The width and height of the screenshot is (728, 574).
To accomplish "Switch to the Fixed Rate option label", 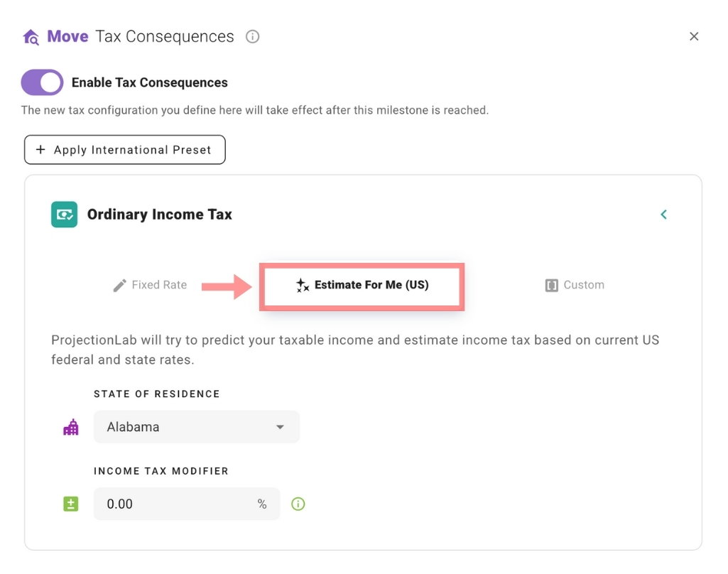I will [159, 286].
